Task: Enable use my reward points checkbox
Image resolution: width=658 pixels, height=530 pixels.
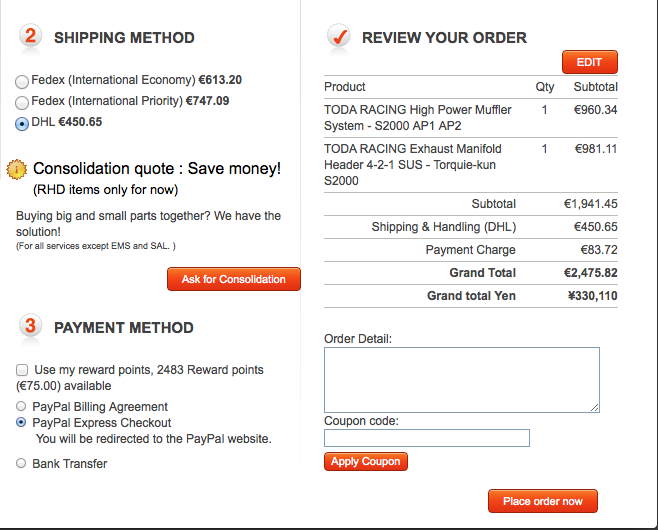Action: pos(22,370)
